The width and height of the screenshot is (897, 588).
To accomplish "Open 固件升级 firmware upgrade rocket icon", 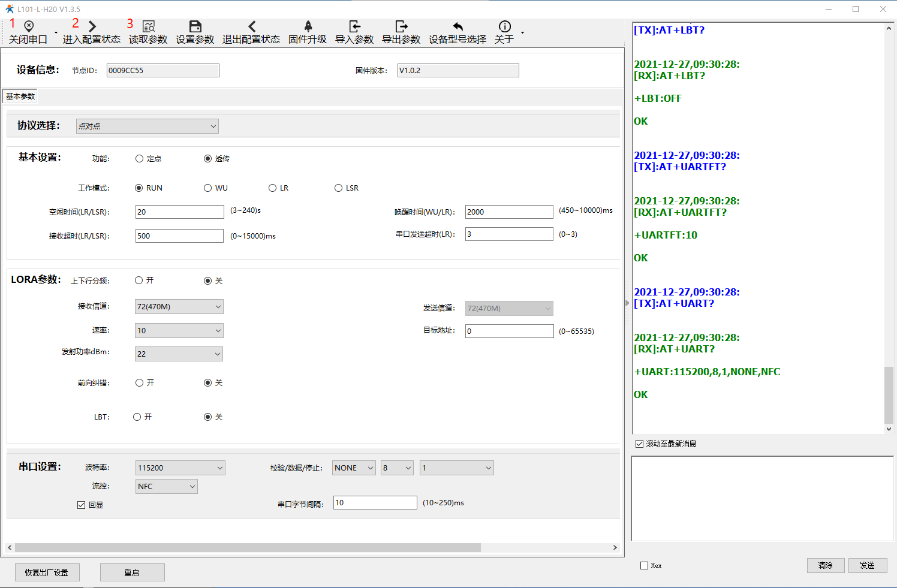I will pos(308,26).
